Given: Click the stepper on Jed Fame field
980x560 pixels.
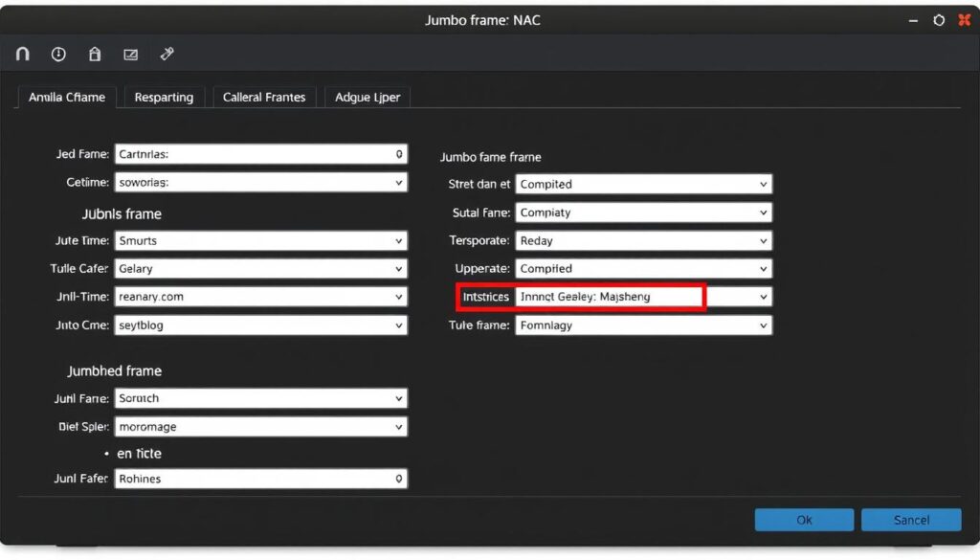Looking at the screenshot, I should pyautogui.click(x=398, y=153).
